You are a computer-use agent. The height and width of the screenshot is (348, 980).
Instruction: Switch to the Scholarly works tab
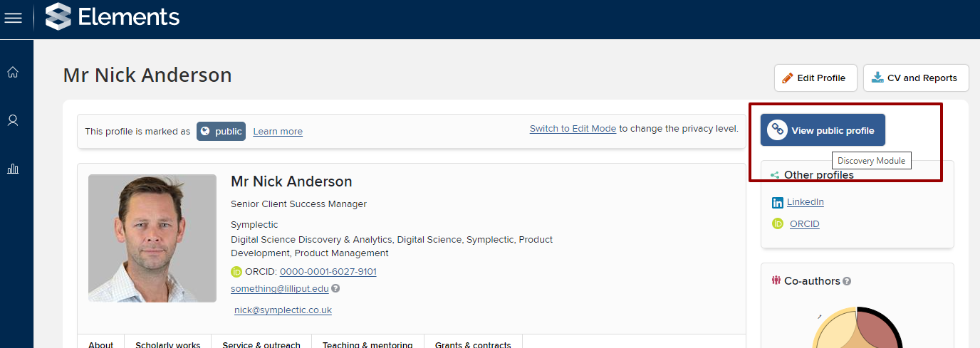click(168, 344)
